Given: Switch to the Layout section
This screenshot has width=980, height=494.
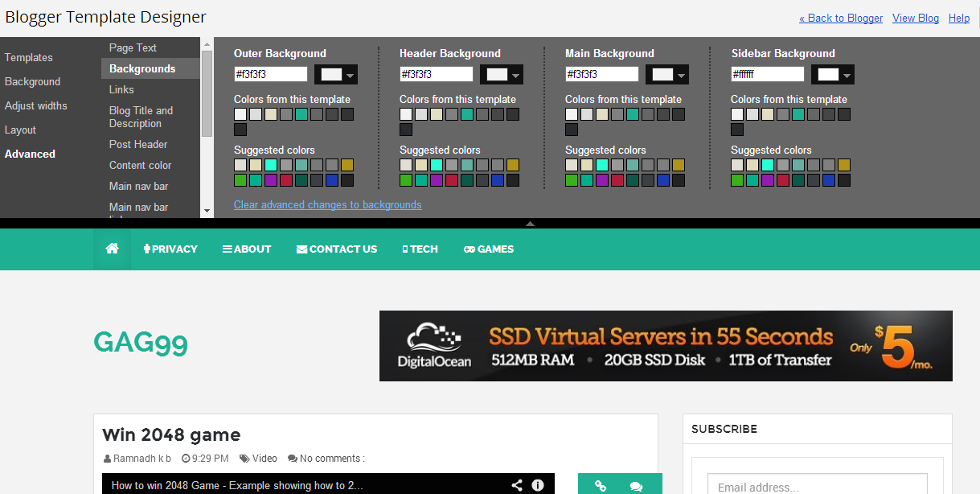Looking at the screenshot, I should point(20,130).
